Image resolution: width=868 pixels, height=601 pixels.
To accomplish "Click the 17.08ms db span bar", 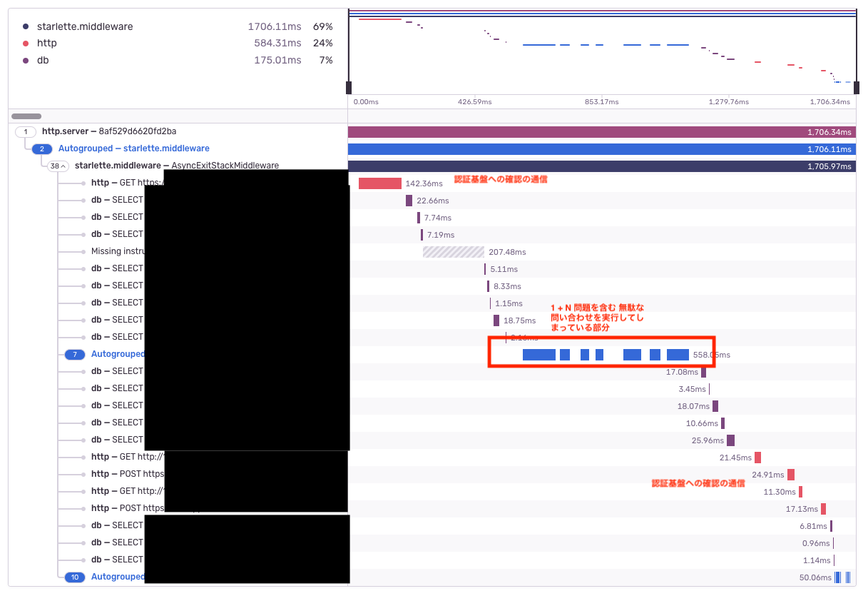I will coord(703,372).
